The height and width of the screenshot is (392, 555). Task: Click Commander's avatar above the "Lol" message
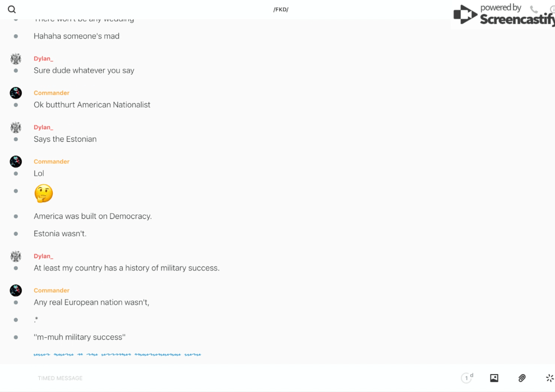pyautogui.click(x=16, y=162)
